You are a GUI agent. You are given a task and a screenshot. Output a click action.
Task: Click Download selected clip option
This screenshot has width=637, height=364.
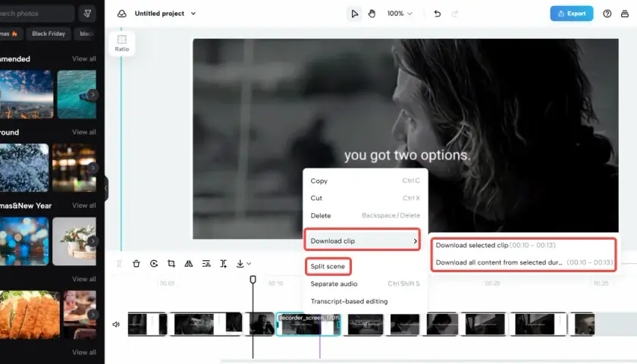pos(496,245)
